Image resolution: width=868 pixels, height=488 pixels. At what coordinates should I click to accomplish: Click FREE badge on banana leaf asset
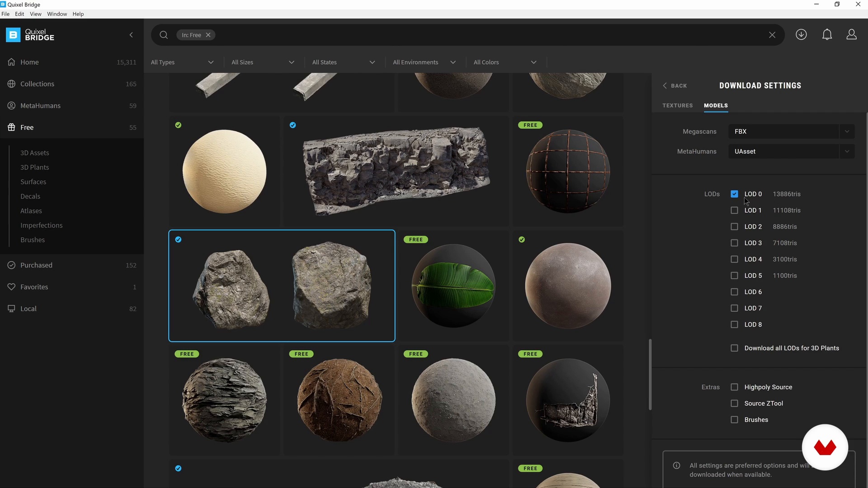tap(415, 239)
